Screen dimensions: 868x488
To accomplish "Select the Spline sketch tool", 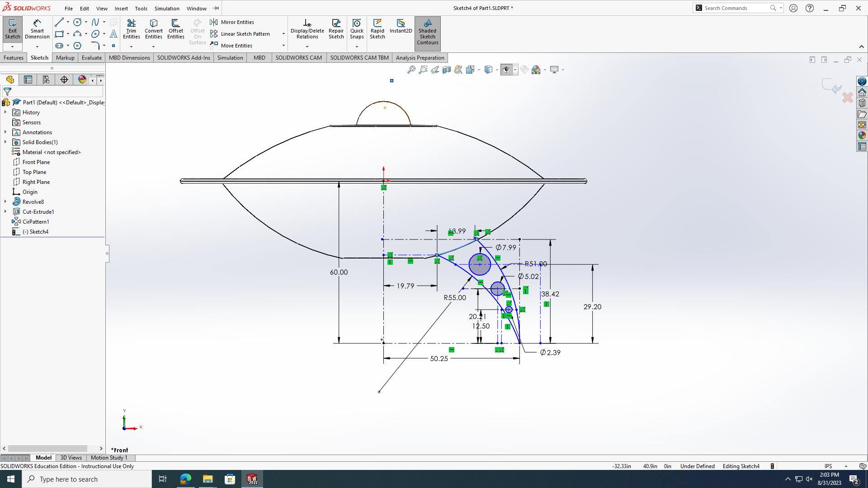I will [95, 22].
